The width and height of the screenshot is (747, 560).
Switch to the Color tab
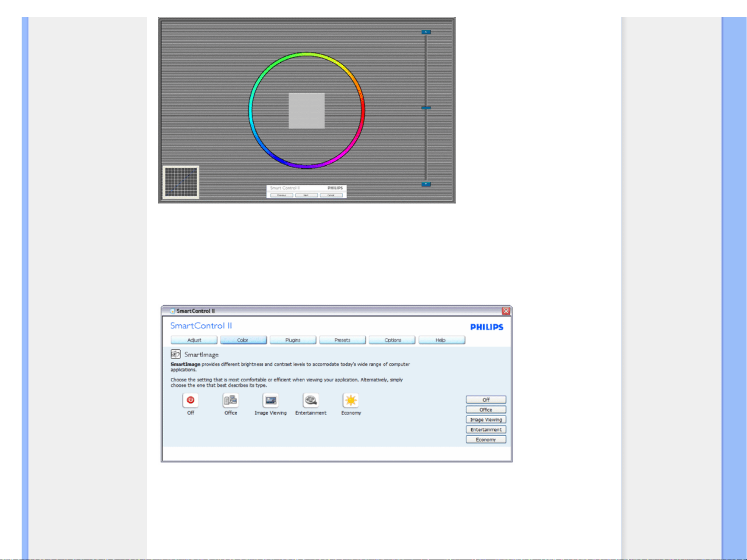243,340
